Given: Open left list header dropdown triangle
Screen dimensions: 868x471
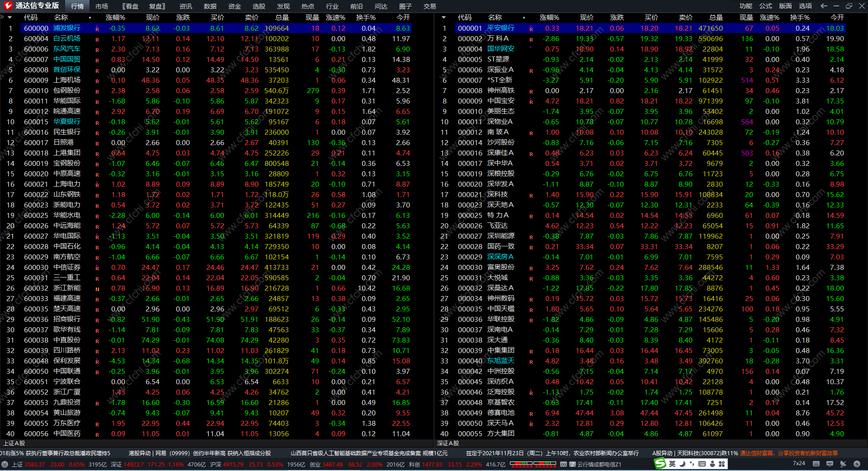Looking at the screenshot, I should click(x=10, y=18).
